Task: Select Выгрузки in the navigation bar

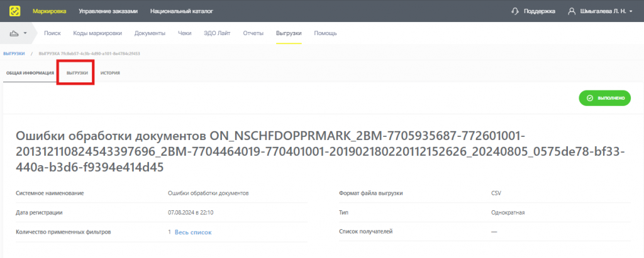Action: (289, 33)
